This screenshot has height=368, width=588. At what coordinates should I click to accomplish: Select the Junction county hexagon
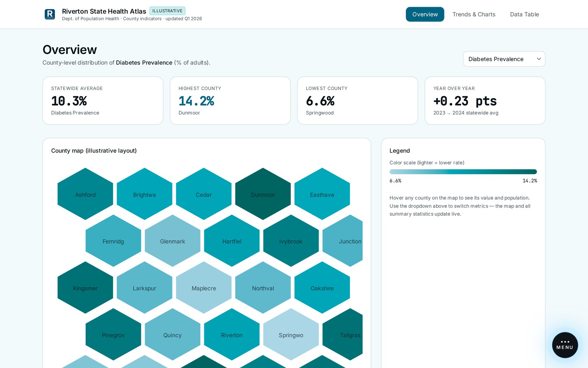click(x=343, y=241)
